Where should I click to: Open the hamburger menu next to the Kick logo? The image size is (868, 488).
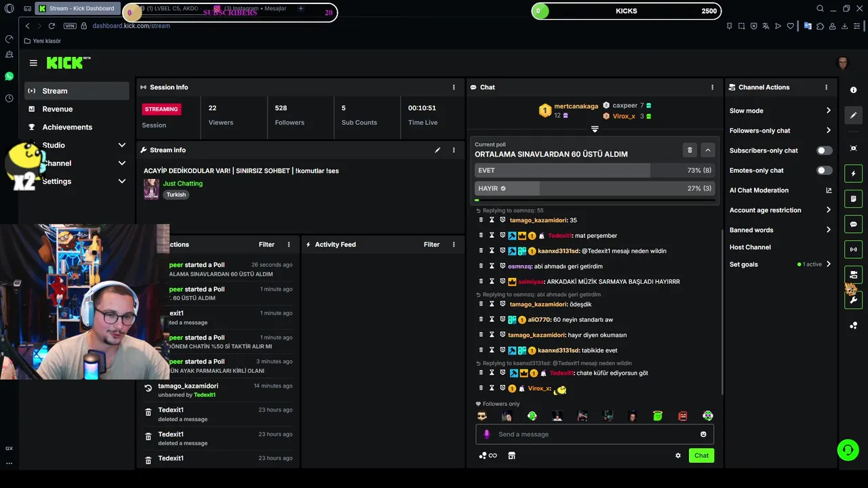(33, 63)
